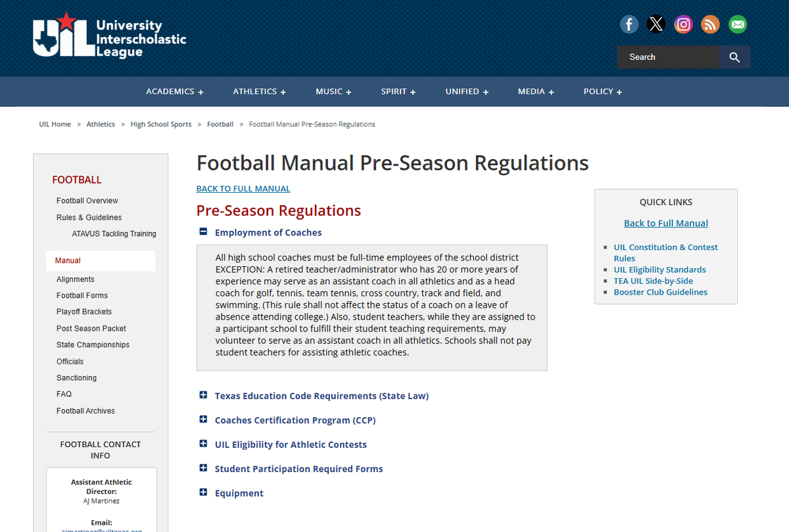Open Alignments in the sidebar
Viewport: 789px width, 532px height.
[x=75, y=279]
